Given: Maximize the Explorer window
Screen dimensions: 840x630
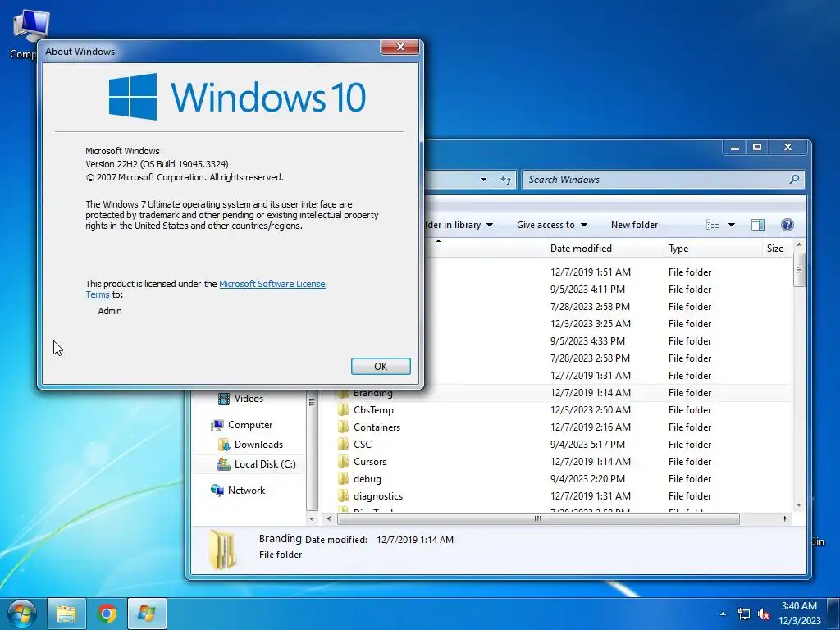Looking at the screenshot, I should point(757,147).
